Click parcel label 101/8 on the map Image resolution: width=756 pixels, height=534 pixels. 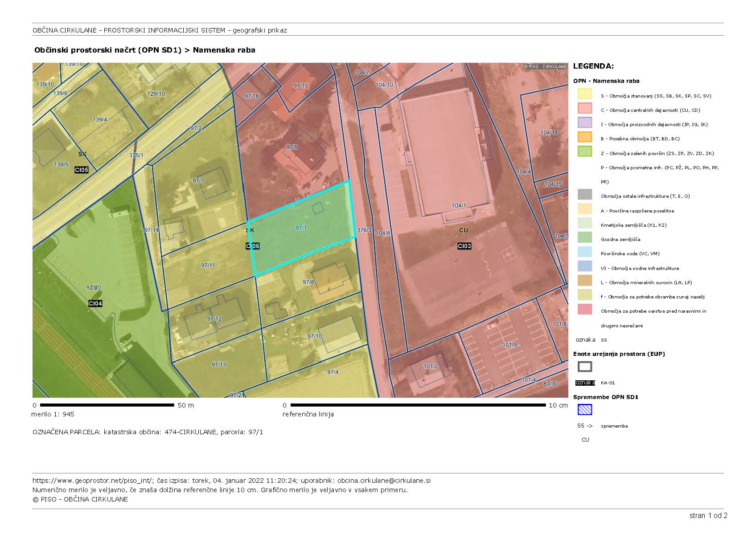pyautogui.click(x=559, y=324)
